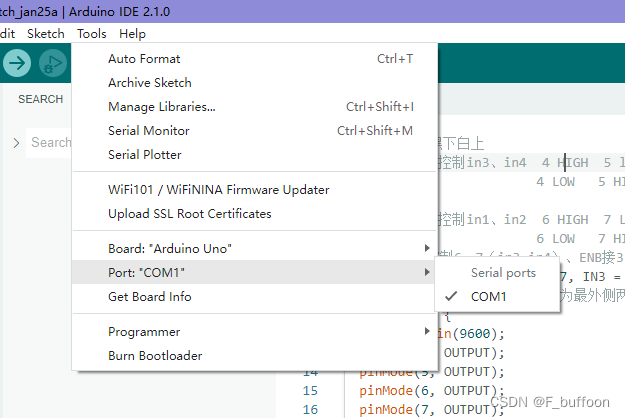Select WiFi101 / WiFiNINA Firmware Updater
The height and width of the screenshot is (418, 625).
coord(255,190)
